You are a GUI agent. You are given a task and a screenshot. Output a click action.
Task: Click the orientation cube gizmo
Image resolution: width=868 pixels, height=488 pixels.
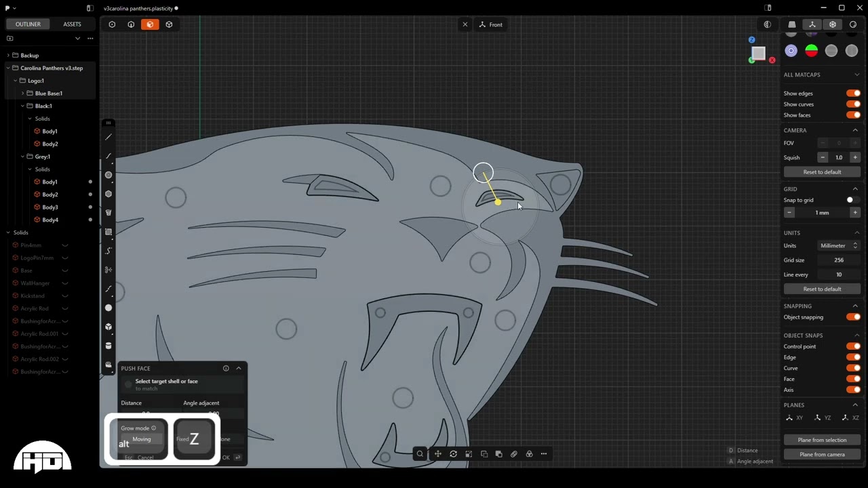coord(758,53)
